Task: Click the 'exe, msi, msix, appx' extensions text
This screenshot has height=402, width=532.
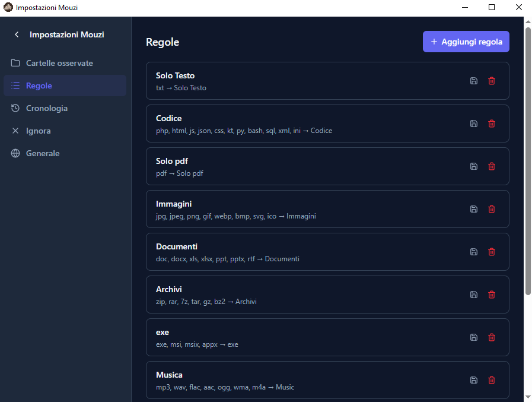Action: click(197, 344)
